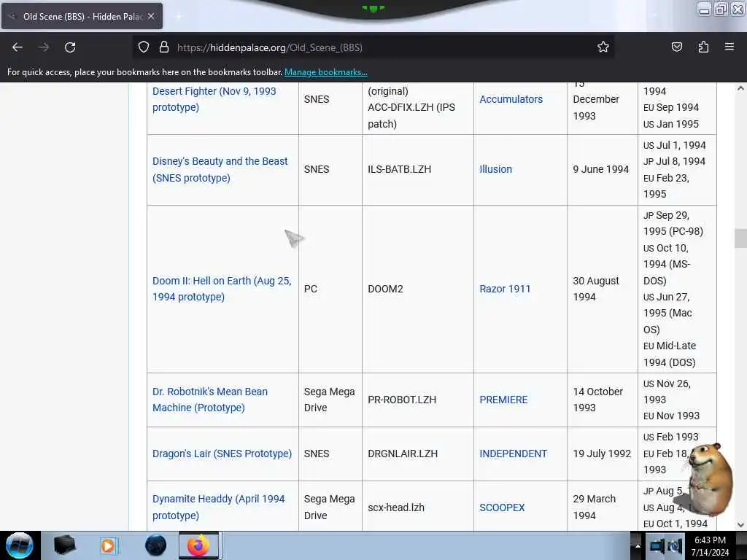Select the scx-head.lzh filename cell
This screenshot has width=747, height=560.
(418, 506)
